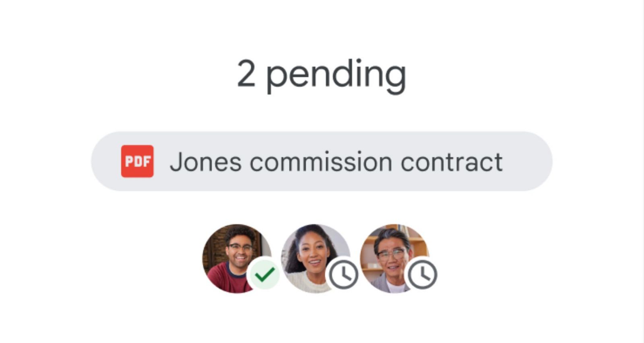This screenshot has width=644, height=343.
Task: Open the Jones commission contract file chip
Action: click(x=322, y=161)
